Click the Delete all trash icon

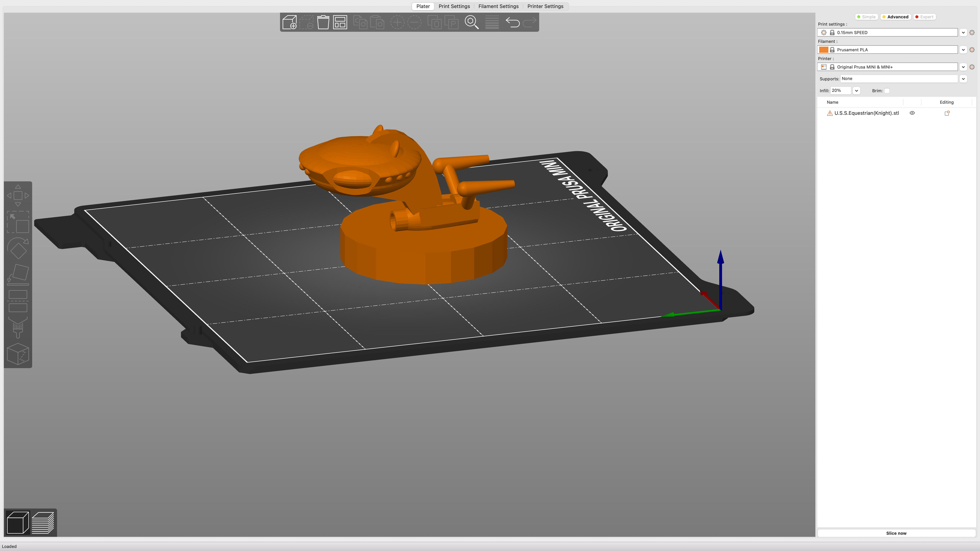323,22
